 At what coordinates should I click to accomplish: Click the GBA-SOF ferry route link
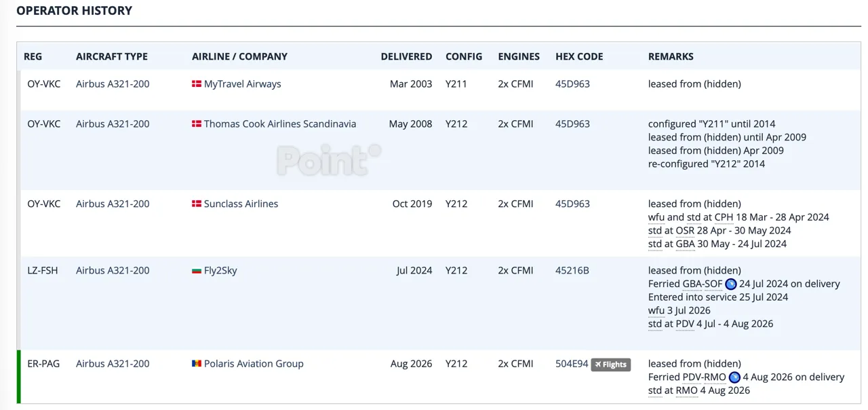[703, 284]
